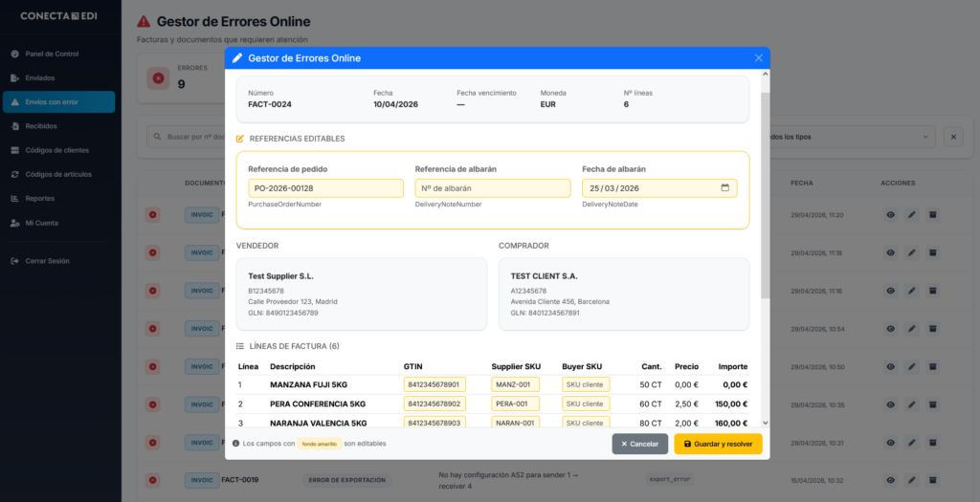Click Buyer SKU field for PERA CONFERENCIA 5KG
980x502 pixels.
coord(586,404)
